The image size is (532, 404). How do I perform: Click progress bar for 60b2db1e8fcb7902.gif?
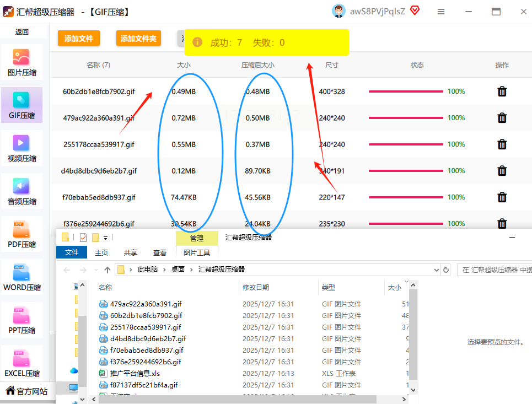pos(406,91)
